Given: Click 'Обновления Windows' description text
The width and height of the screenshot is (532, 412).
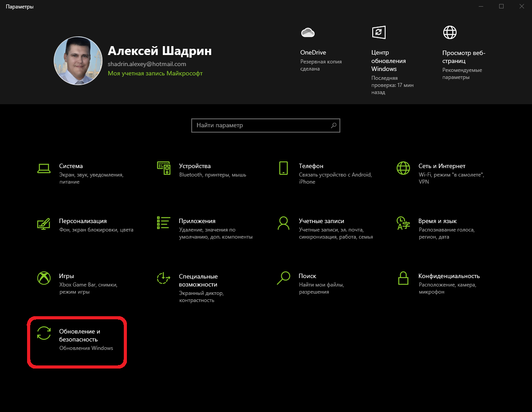Looking at the screenshot, I should click(x=86, y=348).
